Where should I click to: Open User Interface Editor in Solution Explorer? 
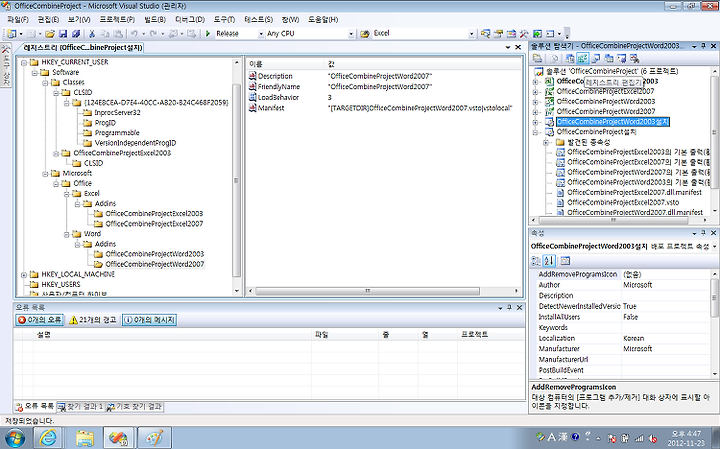click(609, 58)
